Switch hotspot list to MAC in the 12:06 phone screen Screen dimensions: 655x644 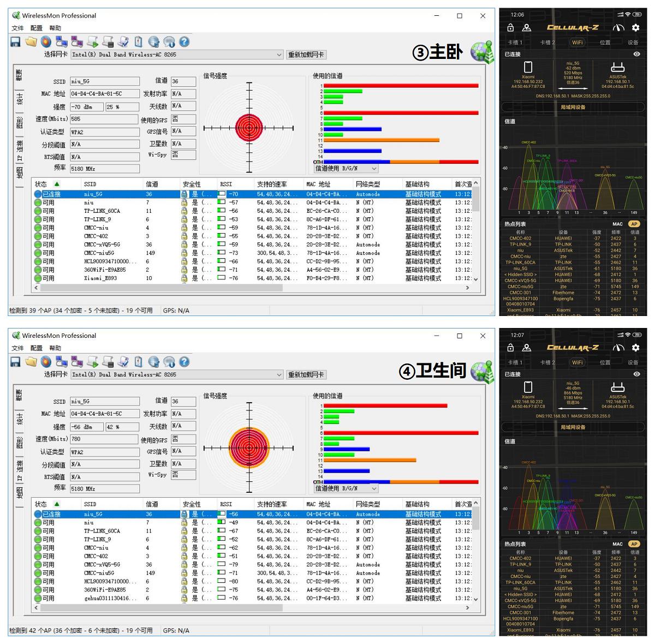click(x=617, y=224)
